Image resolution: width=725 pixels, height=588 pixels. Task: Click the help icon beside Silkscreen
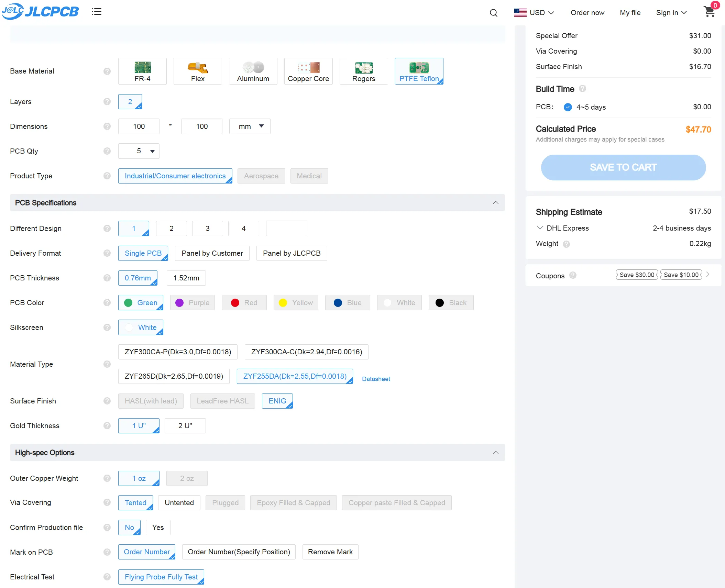coord(107,328)
